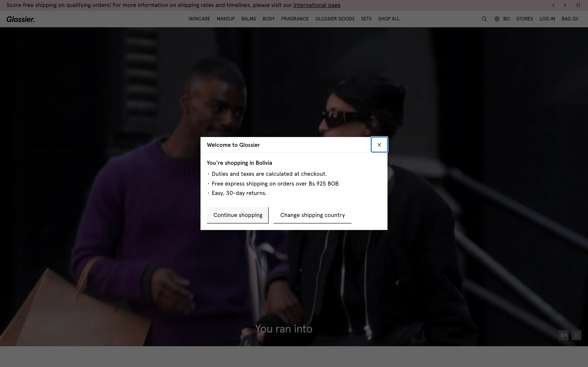Click Log In in header

click(547, 19)
